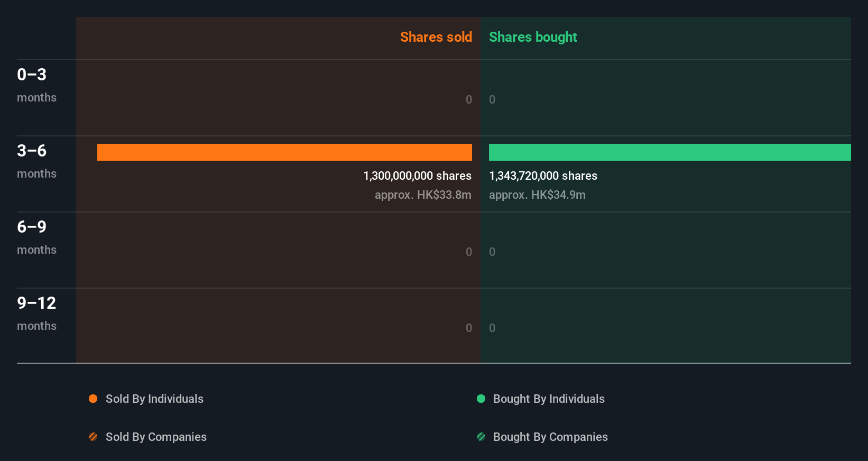Select the 0–3 months row label
Viewport: 868px width, 461px height.
pyautogui.click(x=36, y=85)
